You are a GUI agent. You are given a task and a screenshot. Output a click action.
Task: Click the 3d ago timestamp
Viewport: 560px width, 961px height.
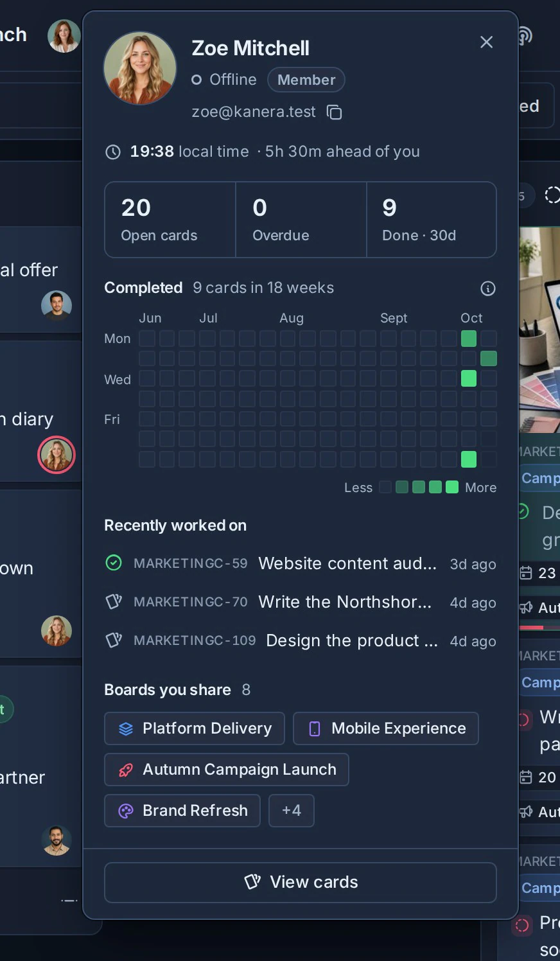473,564
